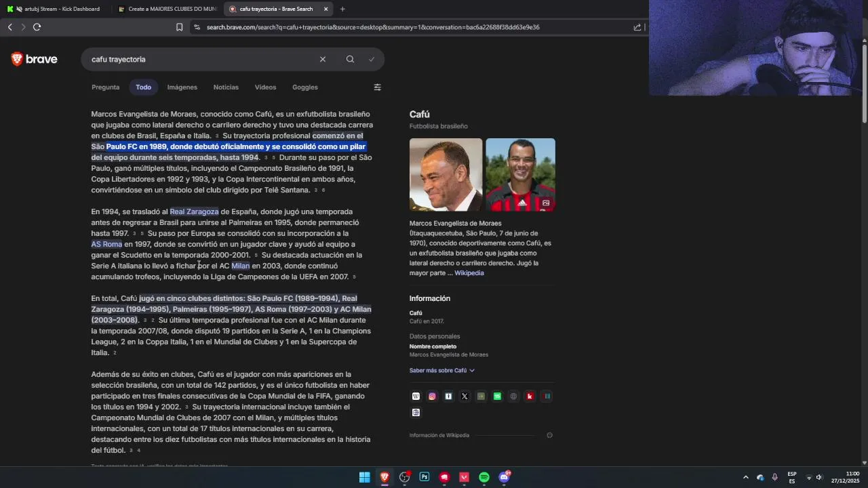Open Cafú's Instagram profile icon
868x488 pixels.
[x=432, y=396]
